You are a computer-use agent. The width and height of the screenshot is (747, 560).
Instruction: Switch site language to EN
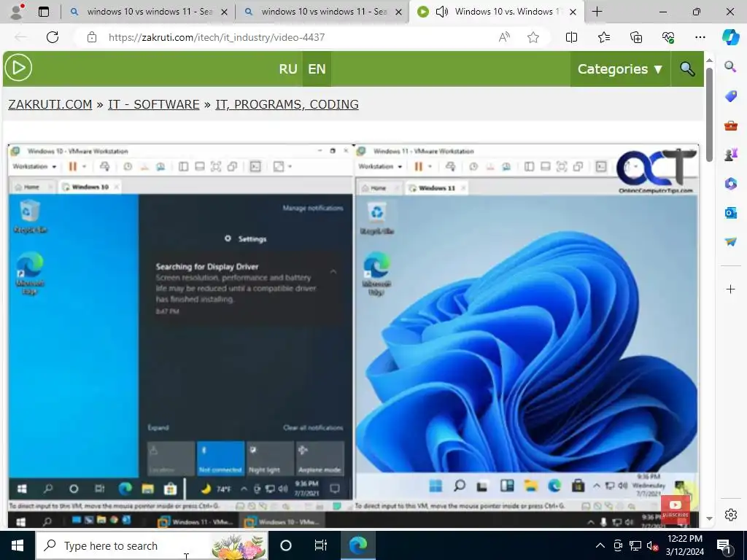click(x=317, y=69)
